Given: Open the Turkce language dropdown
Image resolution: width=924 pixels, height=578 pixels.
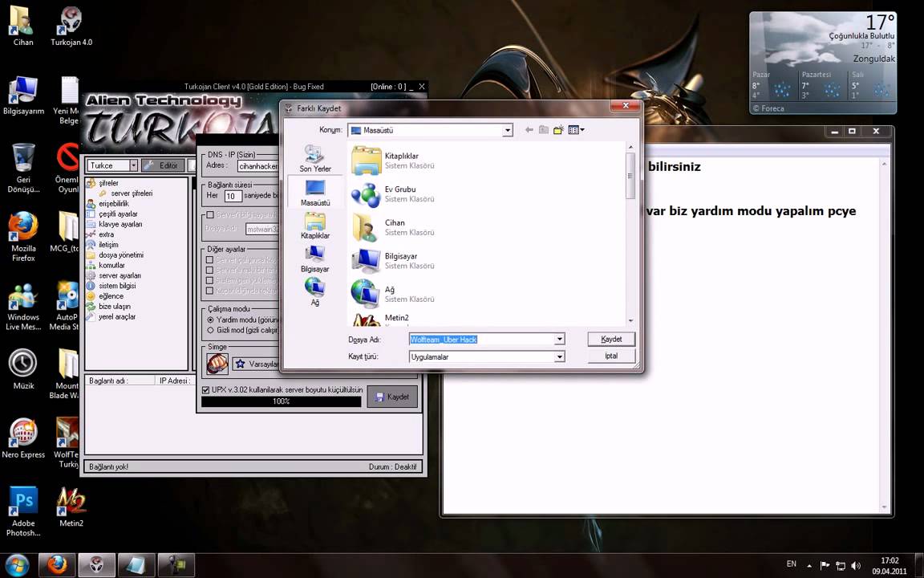Looking at the screenshot, I should (133, 165).
